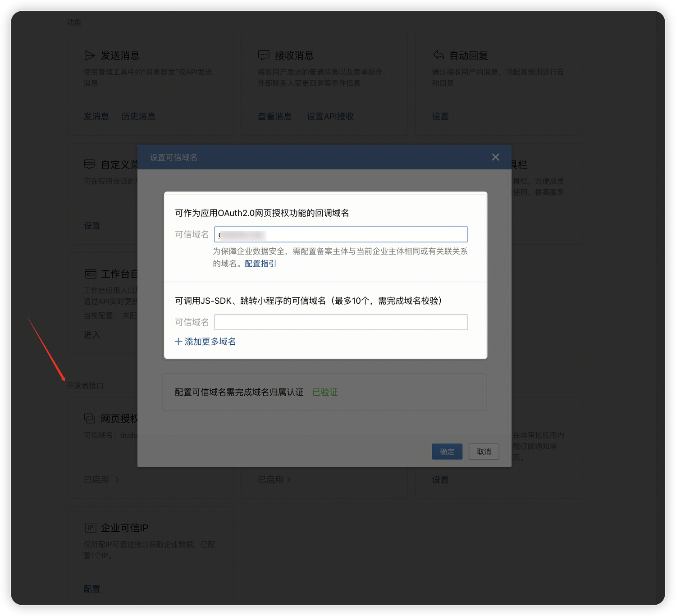676x616 pixels.
Task: Open the 设置API接收 link
Action: point(330,116)
